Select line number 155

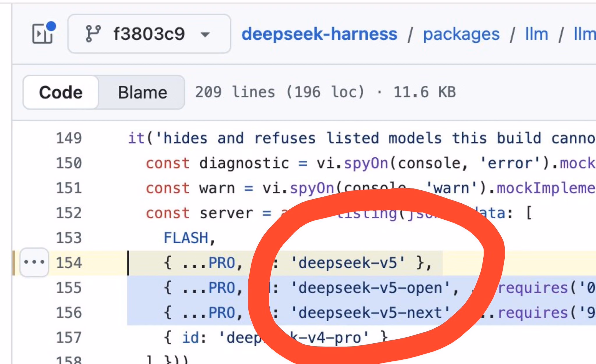69,288
